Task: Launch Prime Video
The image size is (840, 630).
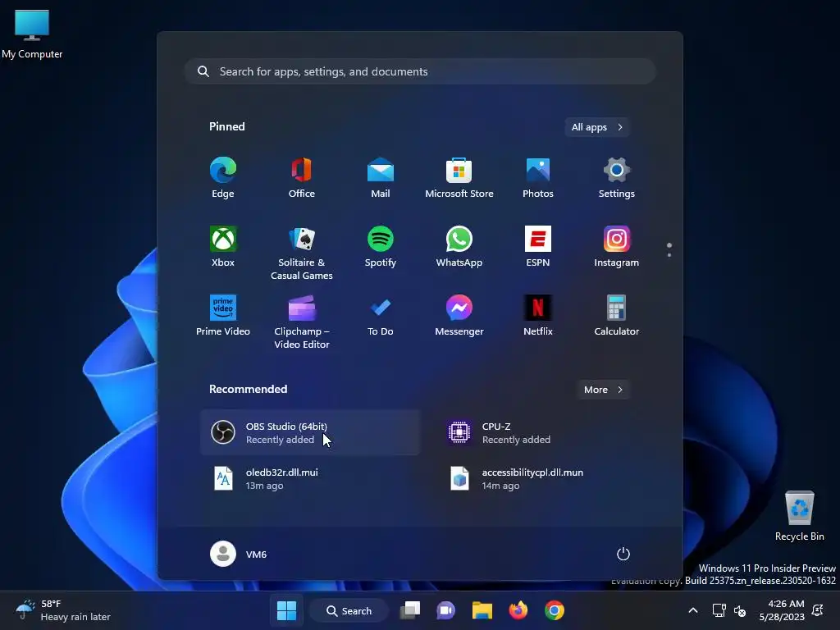Action: pyautogui.click(x=223, y=316)
